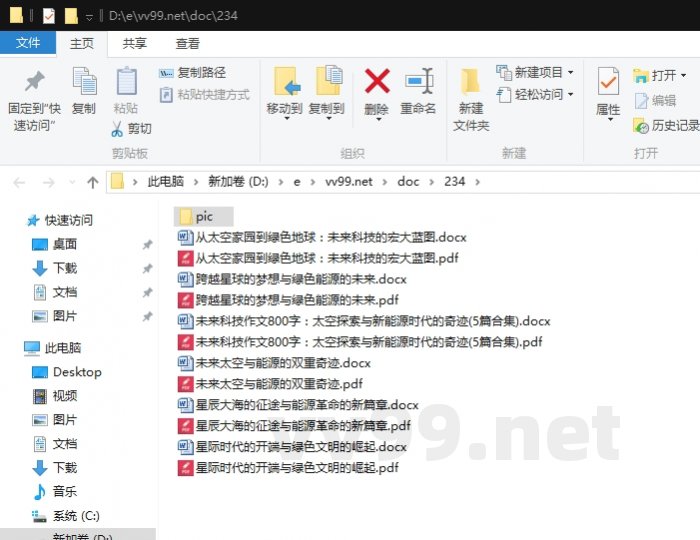Click title bar properties quick-access icon
The height and width of the screenshot is (540, 700).
point(49,16)
